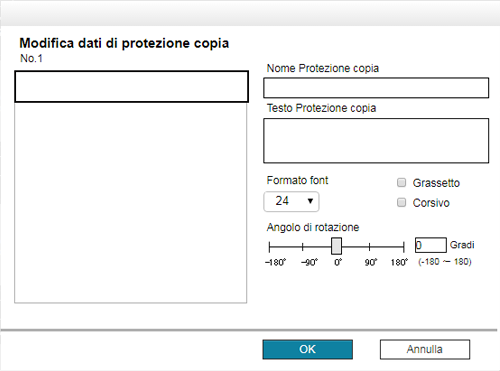Enable the Corsivo checkbox
Image resolution: width=500 pixels, height=371 pixels.
click(401, 202)
